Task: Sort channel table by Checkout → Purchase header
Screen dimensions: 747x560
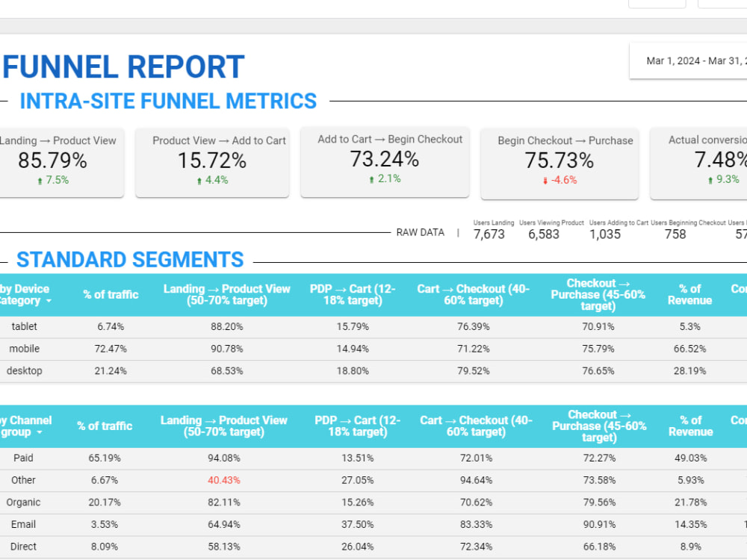Action: click(599, 426)
